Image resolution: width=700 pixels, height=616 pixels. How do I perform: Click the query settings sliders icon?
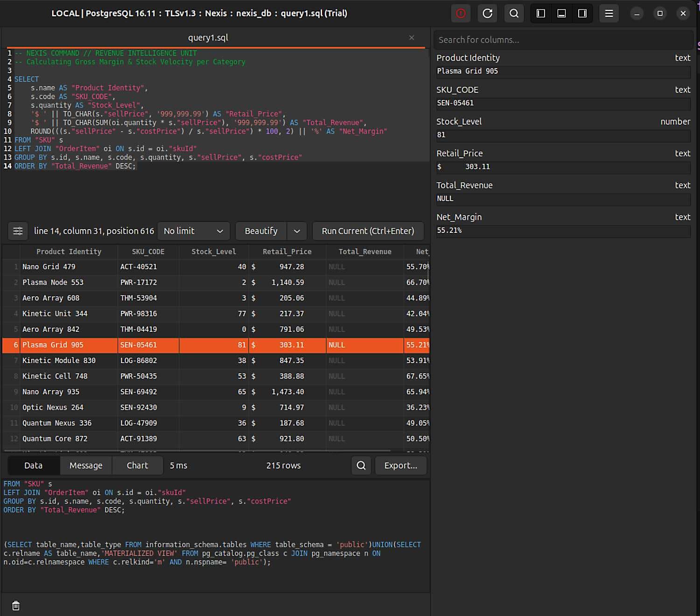(18, 231)
